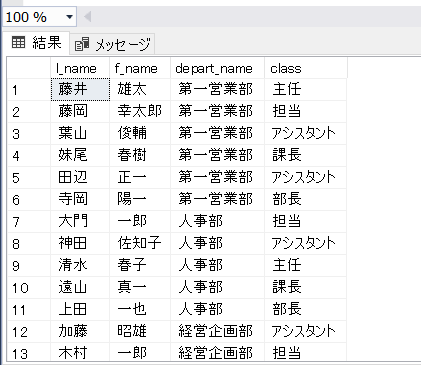Click the cell 神田 in row 8
The height and width of the screenshot is (365, 421).
(x=80, y=243)
